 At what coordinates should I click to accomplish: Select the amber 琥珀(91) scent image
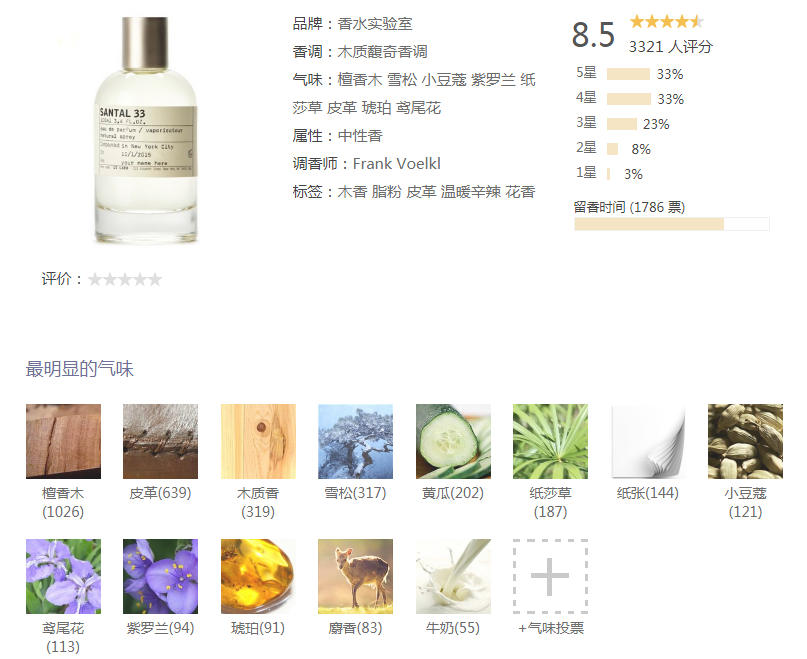(258, 576)
